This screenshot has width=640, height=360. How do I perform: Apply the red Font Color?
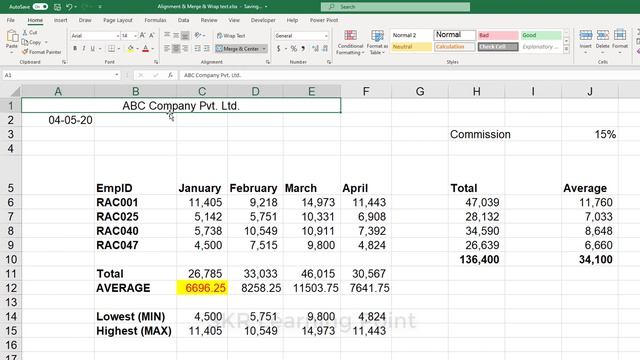(146, 49)
